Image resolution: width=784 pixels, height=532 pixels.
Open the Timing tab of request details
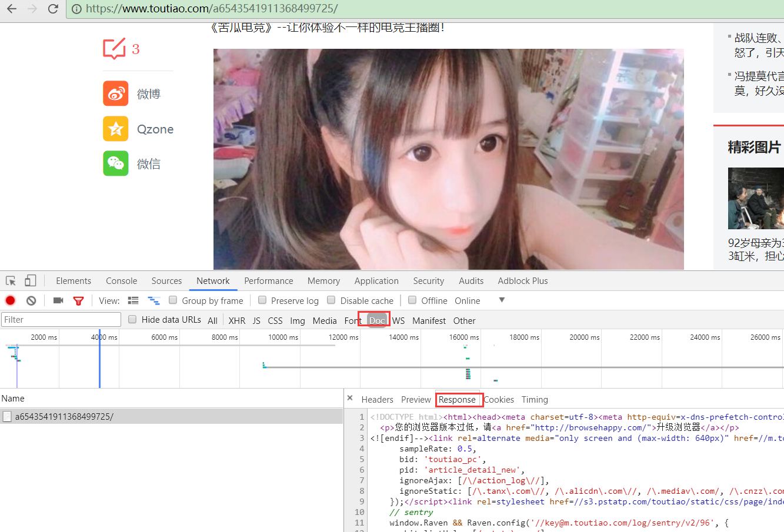tap(535, 400)
